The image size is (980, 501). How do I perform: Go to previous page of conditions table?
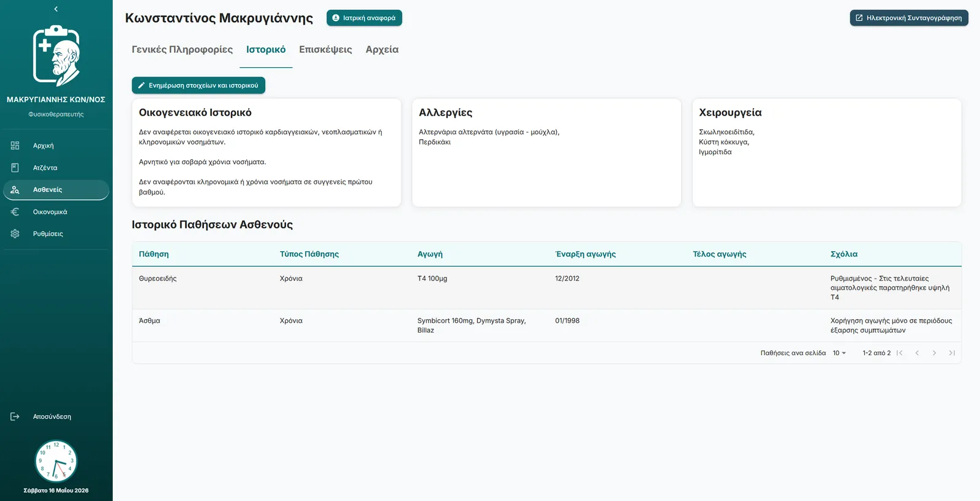(917, 353)
